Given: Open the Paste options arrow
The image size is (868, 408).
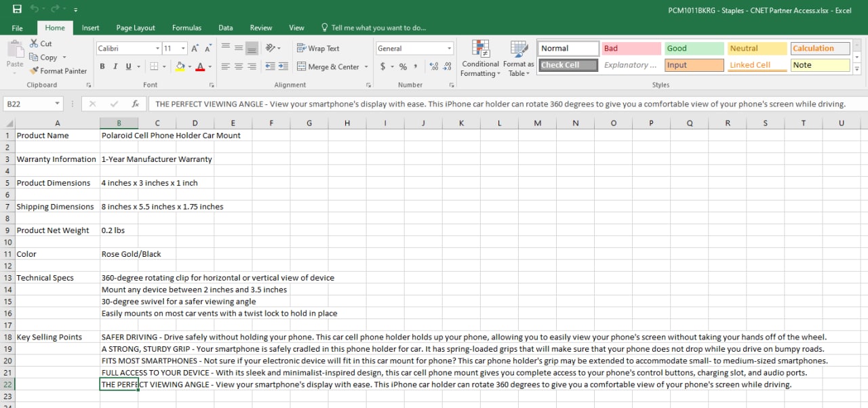Looking at the screenshot, I should pyautogui.click(x=15, y=73).
